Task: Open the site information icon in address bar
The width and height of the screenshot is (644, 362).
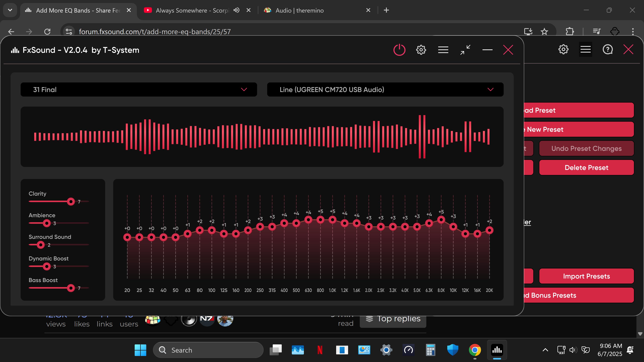Action: tap(69, 32)
